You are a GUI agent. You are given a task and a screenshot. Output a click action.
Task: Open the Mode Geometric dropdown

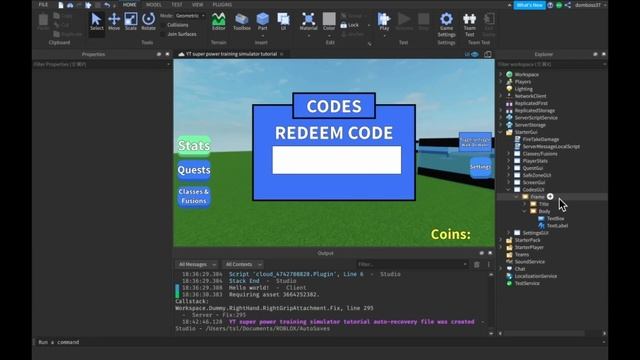[191, 16]
